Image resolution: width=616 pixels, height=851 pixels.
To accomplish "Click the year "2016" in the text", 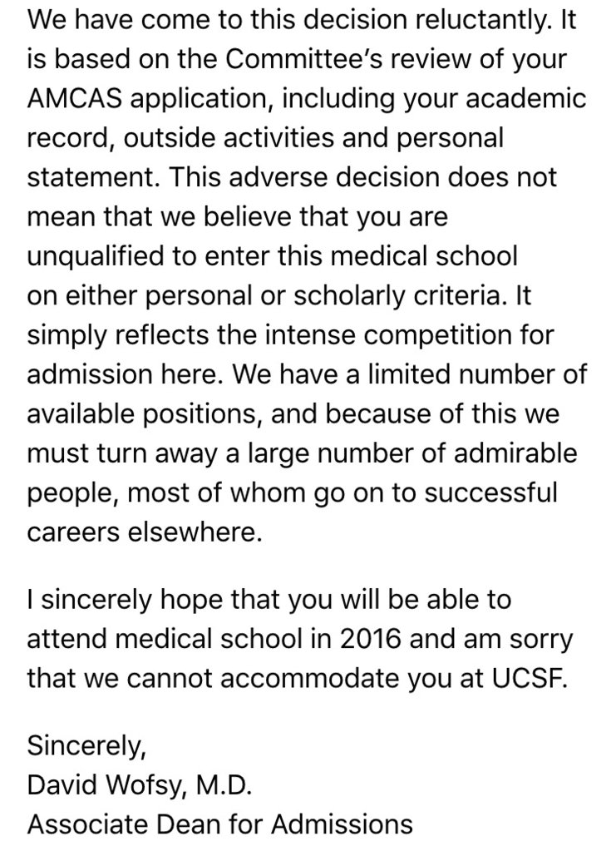I will pos(371,639).
